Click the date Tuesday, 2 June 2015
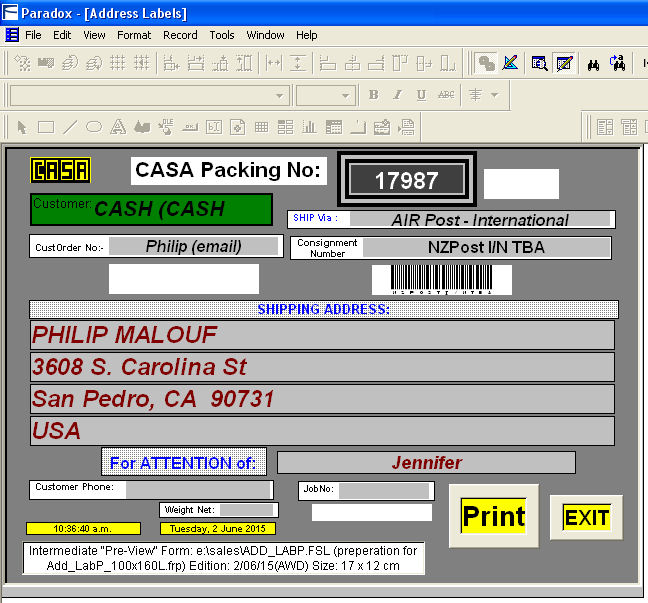Image resolution: width=648 pixels, height=603 pixels. coord(218,529)
